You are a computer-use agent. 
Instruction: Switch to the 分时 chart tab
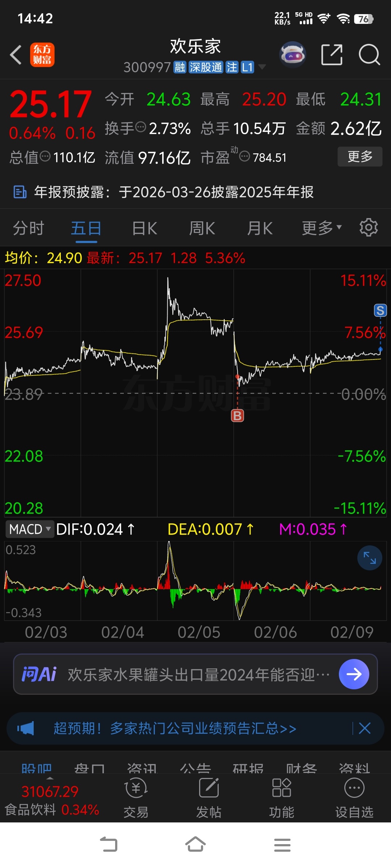tap(29, 228)
